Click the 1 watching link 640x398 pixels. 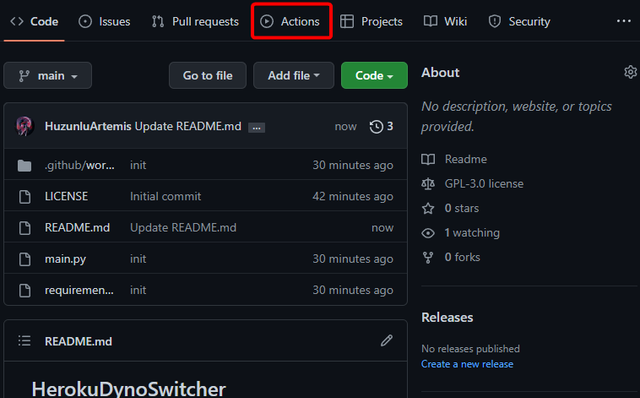point(472,233)
